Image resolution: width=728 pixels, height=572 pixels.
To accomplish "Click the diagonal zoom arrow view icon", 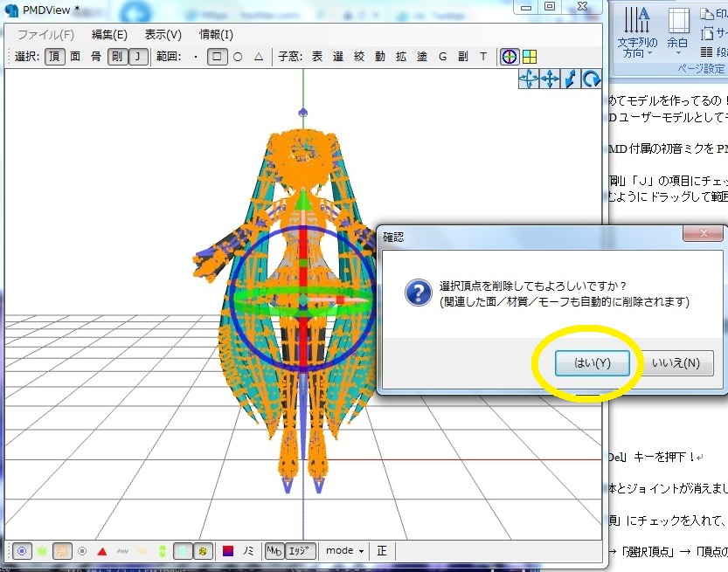I will pos(571,79).
